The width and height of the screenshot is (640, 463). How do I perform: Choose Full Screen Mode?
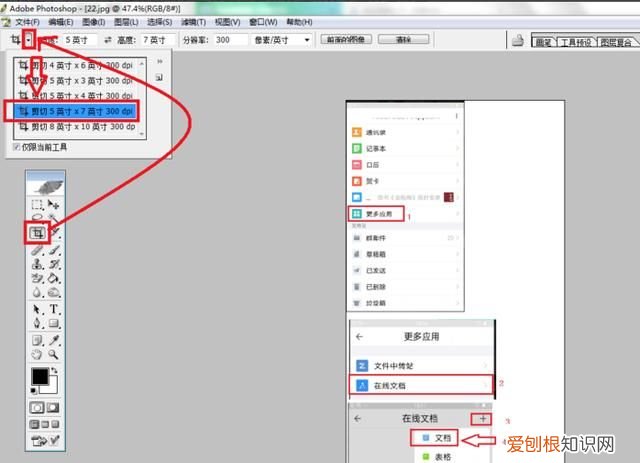pyautogui.click(x=55, y=424)
